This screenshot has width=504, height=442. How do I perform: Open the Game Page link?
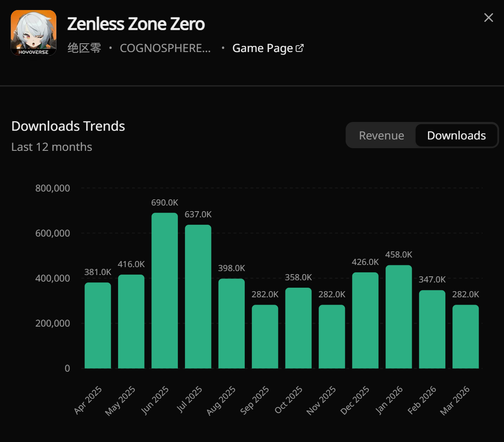point(268,48)
